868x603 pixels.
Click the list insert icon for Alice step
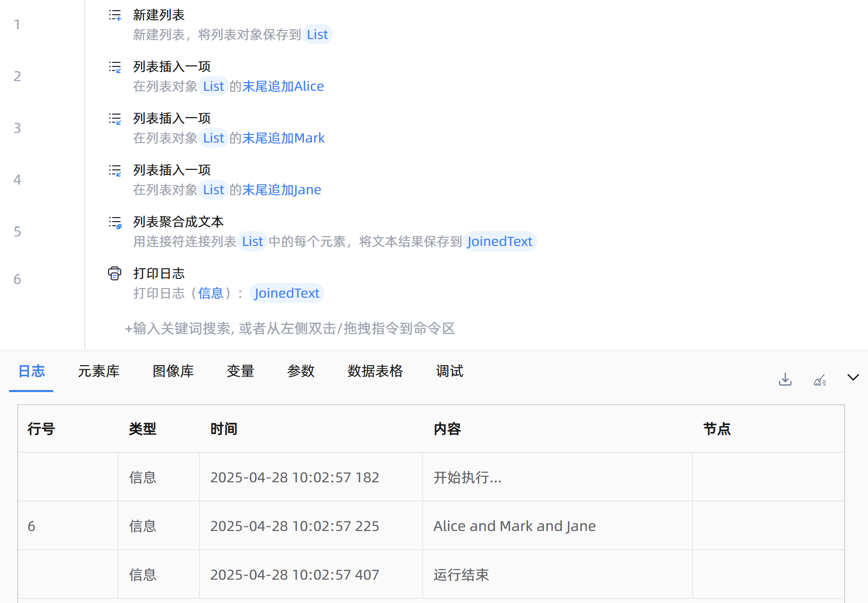115,67
